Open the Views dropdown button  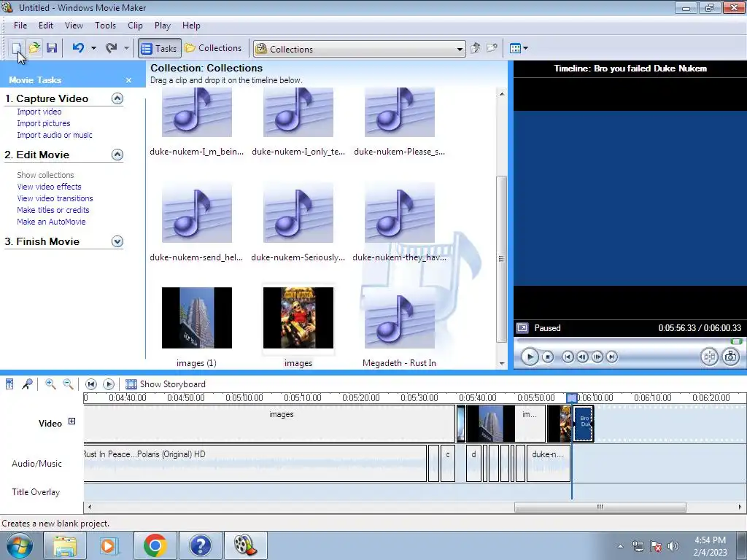pyautogui.click(x=519, y=48)
